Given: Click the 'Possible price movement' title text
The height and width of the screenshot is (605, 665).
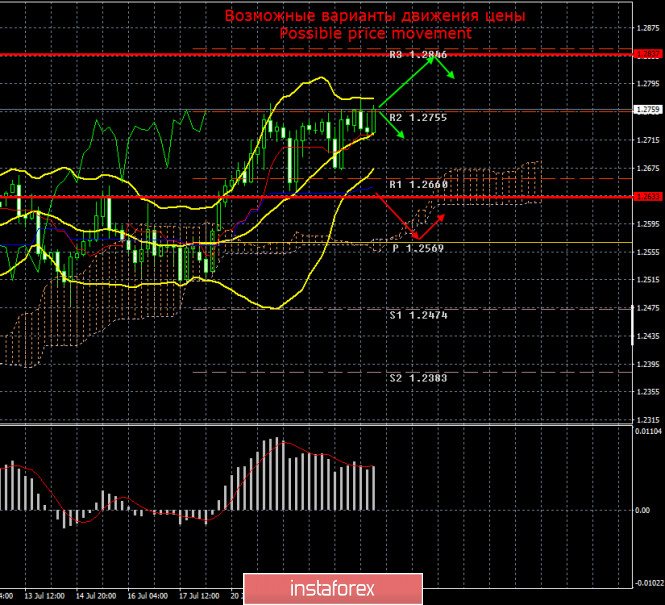Looking at the screenshot, I should [375, 33].
